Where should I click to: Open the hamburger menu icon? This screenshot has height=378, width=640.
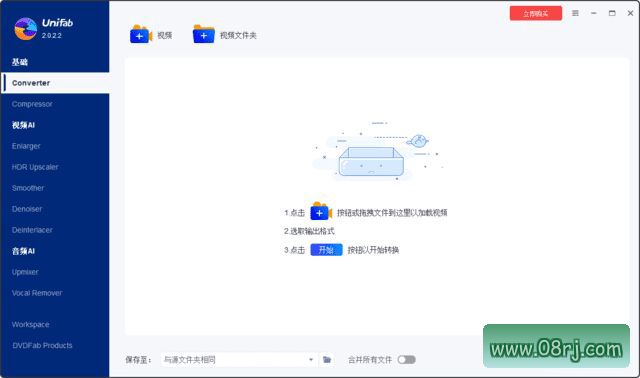(x=575, y=13)
